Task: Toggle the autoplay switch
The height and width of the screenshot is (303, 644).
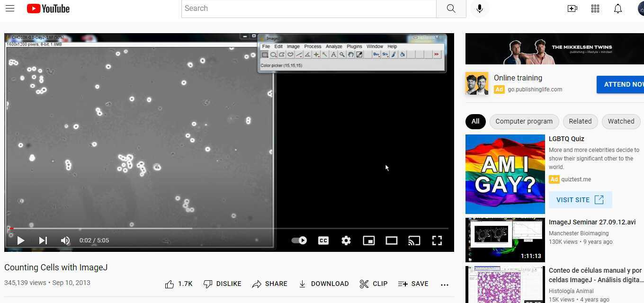Action: 299,241
